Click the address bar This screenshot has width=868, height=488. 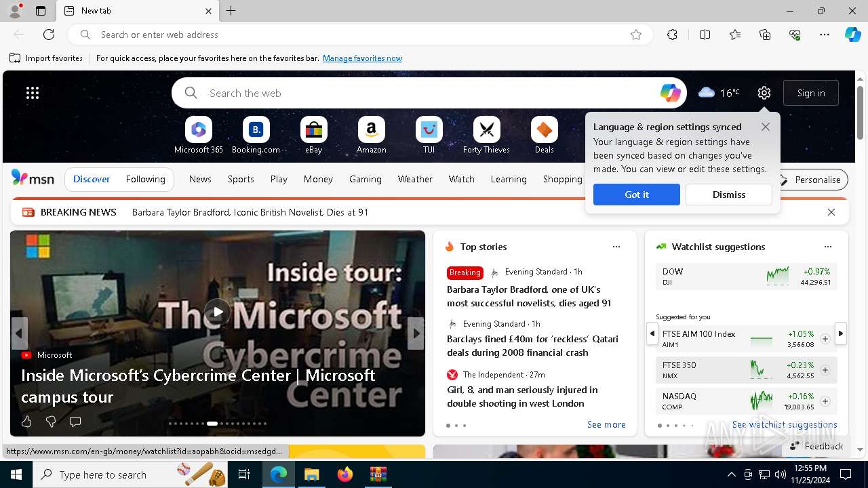[x=360, y=35]
